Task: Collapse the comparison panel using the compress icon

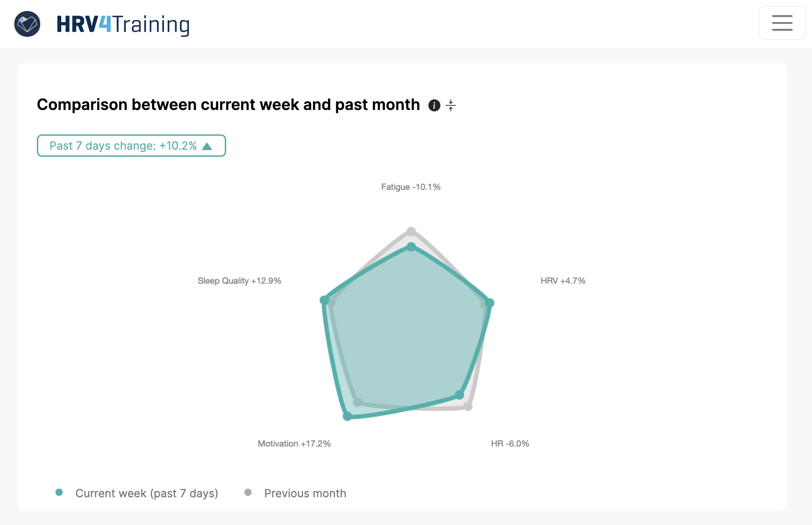Action: 450,106
